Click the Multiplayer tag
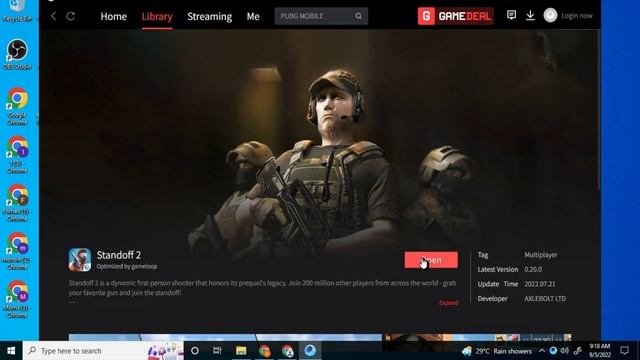The width and height of the screenshot is (640, 360). coord(541,255)
